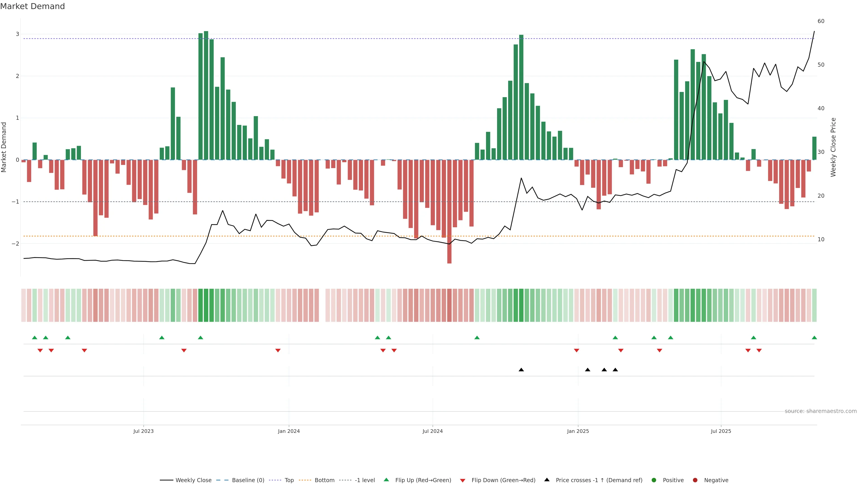Click the green Positive legend circle
This screenshot has width=868, height=488.
pos(654,480)
